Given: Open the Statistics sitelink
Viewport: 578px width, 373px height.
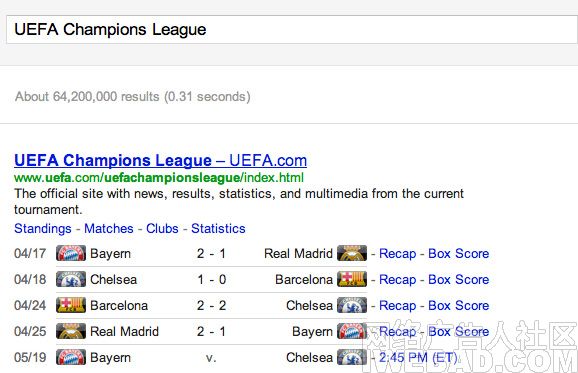Looking at the screenshot, I should click(218, 229).
